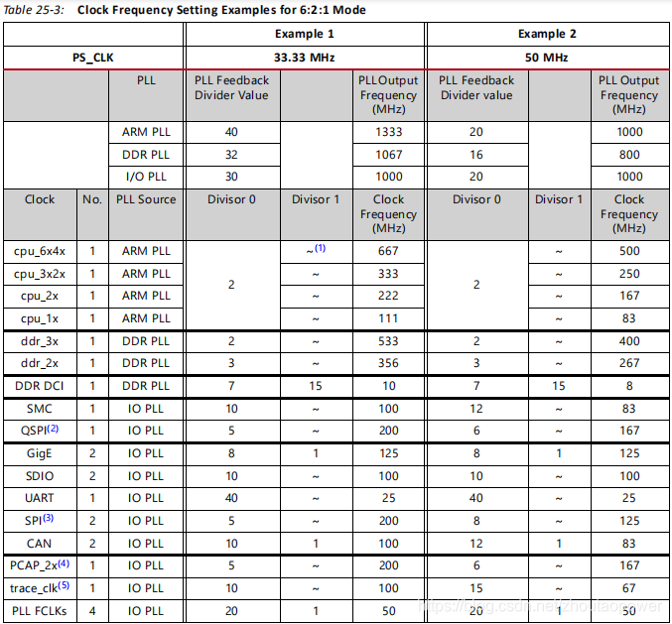Screen dimensions: 672x624
Task: Open footnote (5) next to trace_clk
Action: 64,585
